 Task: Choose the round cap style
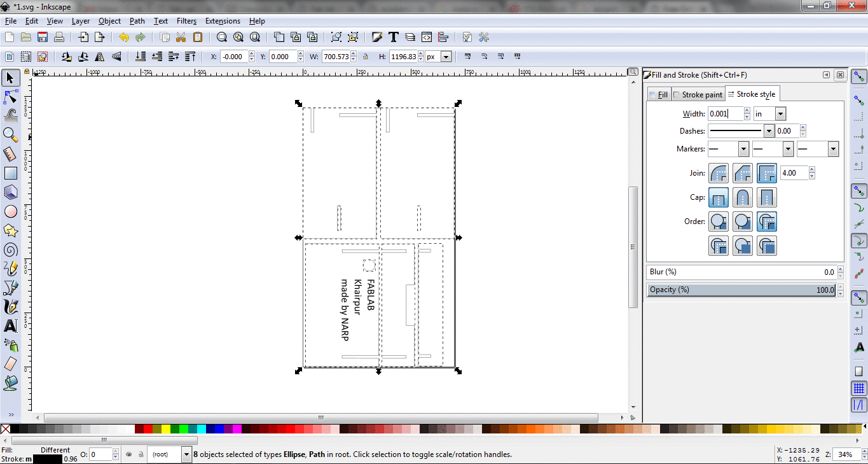pyautogui.click(x=743, y=197)
